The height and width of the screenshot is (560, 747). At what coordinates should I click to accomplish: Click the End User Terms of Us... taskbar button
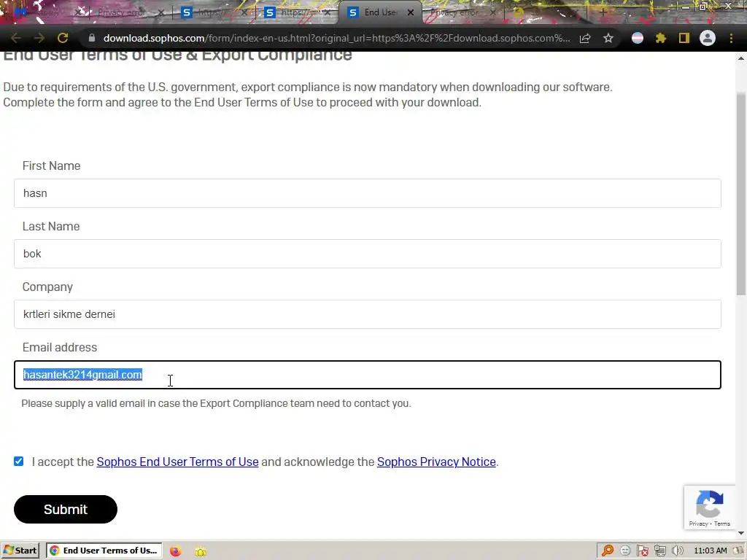[x=104, y=551]
